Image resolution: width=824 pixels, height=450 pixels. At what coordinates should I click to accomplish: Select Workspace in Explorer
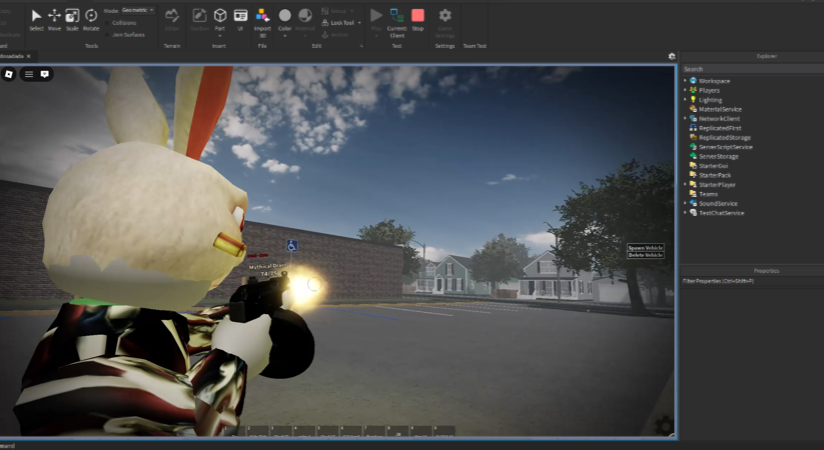tap(714, 81)
